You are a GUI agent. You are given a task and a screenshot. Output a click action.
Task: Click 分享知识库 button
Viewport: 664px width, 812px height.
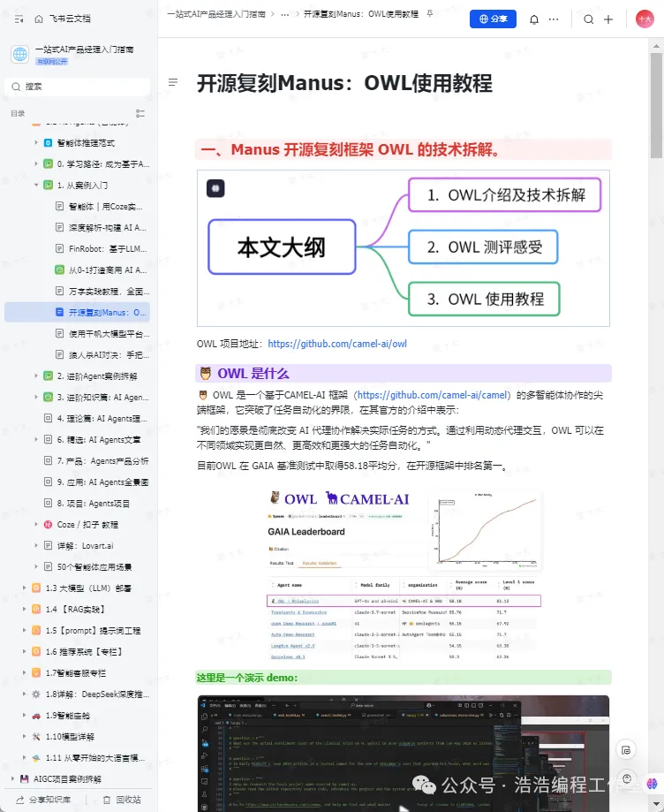(x=43, y=801)
